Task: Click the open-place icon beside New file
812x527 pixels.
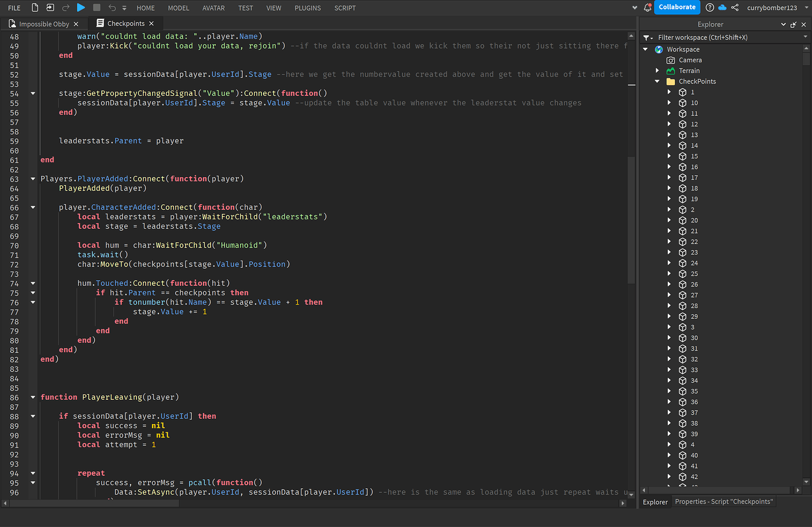Action: click(x=50, y=8)
